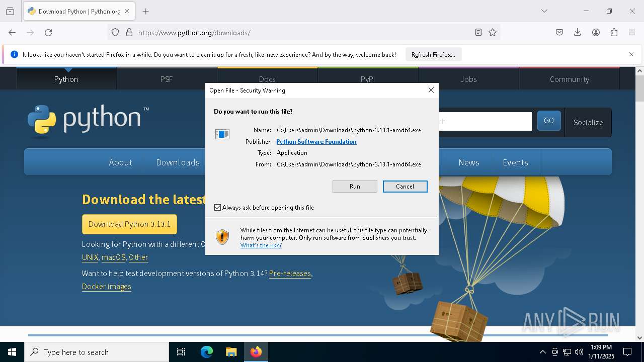Click the application file icon in dialog
644x362 pixels.
click(222, 134)
